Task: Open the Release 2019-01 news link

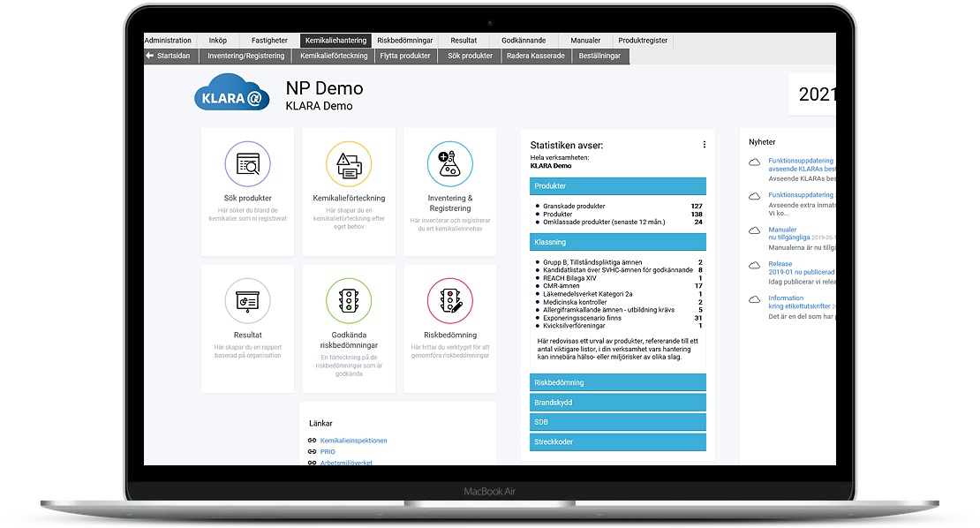Action: click(x=802, y=268)
